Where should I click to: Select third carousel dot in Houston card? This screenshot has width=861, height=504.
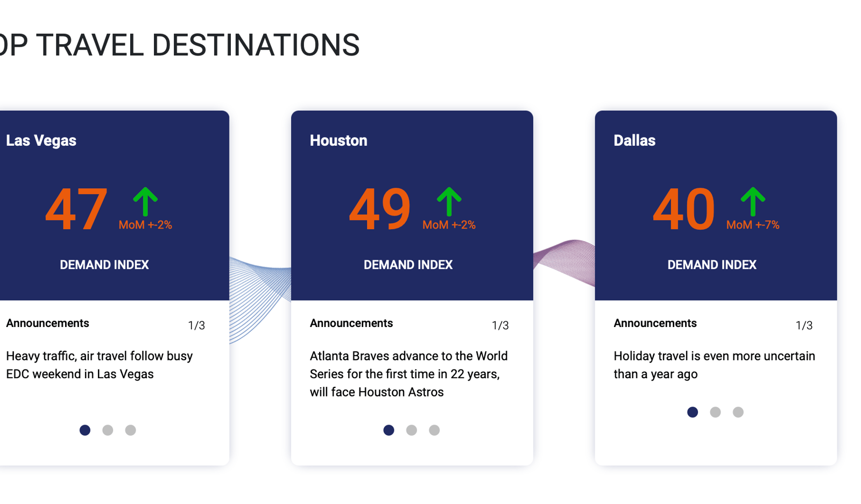[434, 430]
